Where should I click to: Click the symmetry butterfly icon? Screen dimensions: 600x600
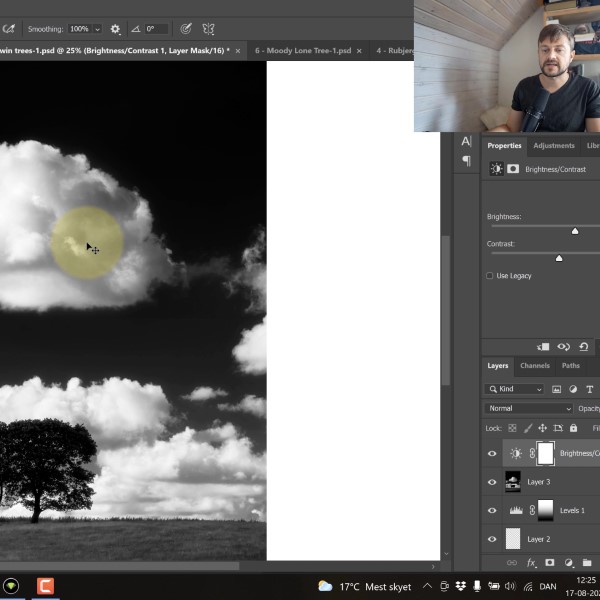click(x=208, y=29)
